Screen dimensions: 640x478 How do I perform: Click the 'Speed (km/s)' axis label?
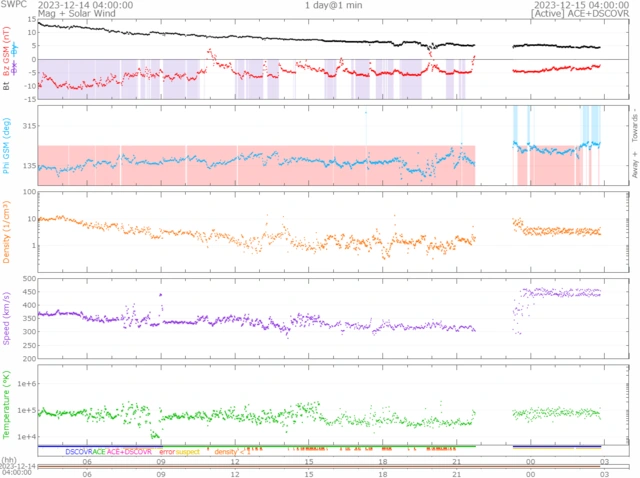tap(6, 315)
